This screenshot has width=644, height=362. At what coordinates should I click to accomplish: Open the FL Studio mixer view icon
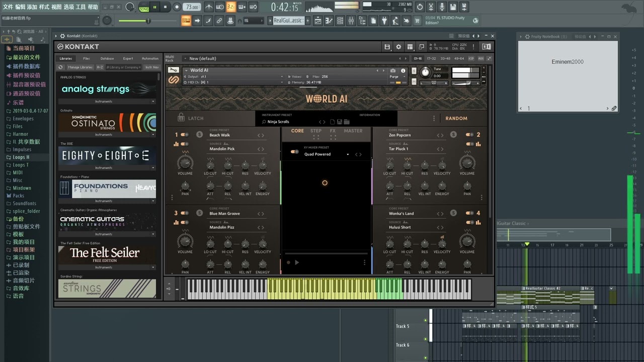[x=351, y=21]
